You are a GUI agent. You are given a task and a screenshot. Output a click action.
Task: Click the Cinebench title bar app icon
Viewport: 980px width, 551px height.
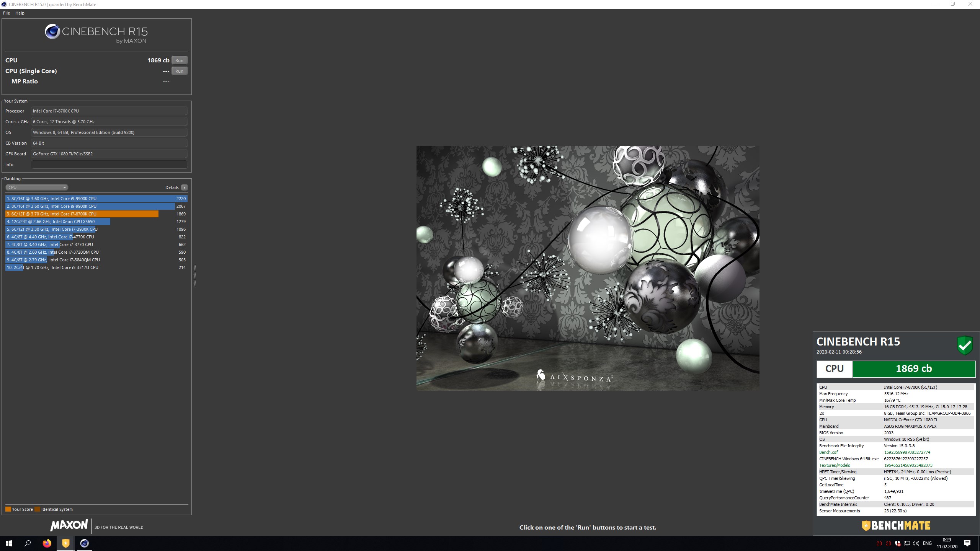pyautogui.click(x=4, y=4)
